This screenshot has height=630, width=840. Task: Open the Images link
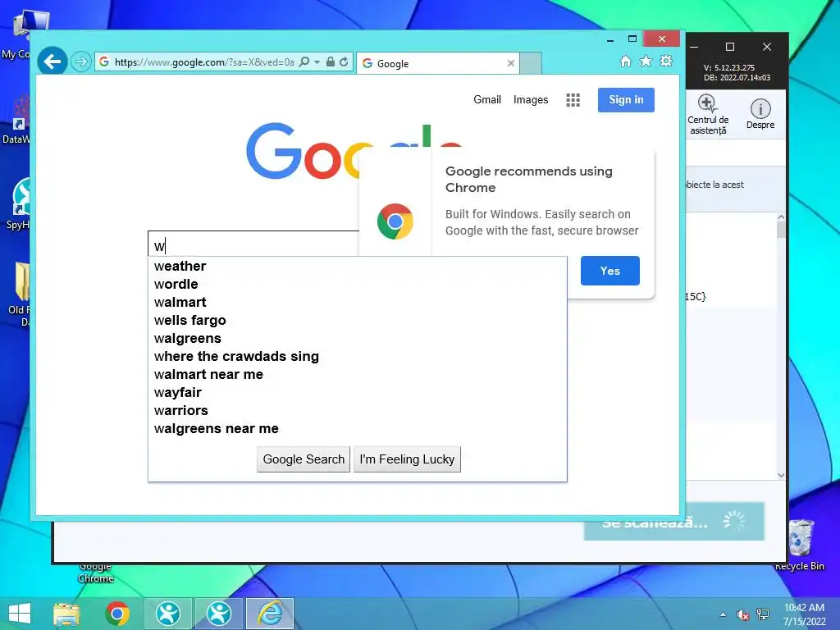531,99
